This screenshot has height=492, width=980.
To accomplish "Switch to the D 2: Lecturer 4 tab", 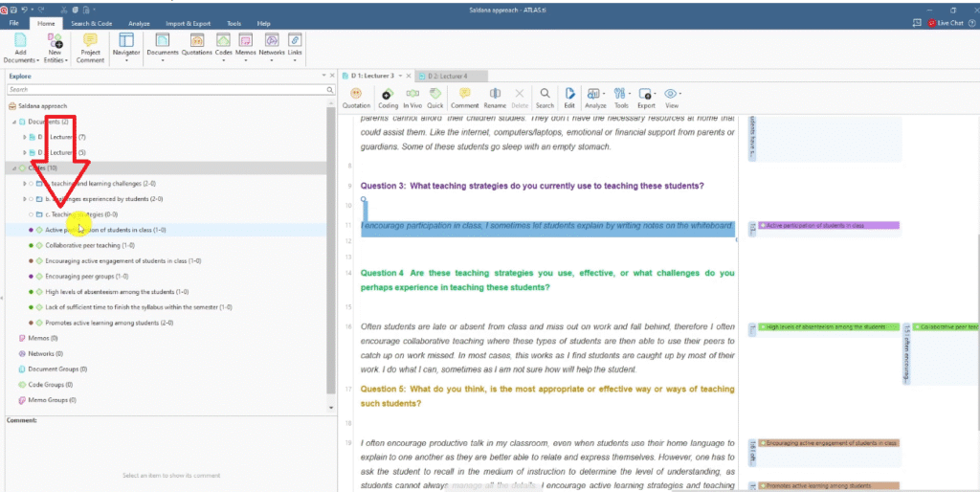I will (x=448, y=75).
